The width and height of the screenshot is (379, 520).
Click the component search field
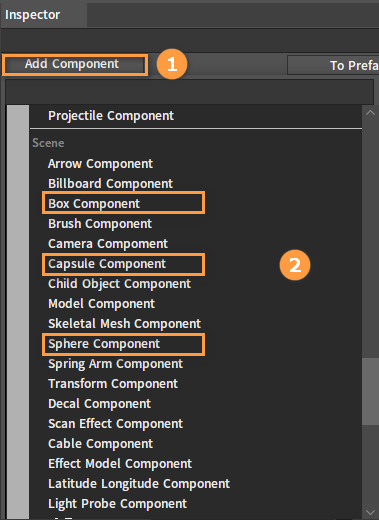[x=189, y=92]
